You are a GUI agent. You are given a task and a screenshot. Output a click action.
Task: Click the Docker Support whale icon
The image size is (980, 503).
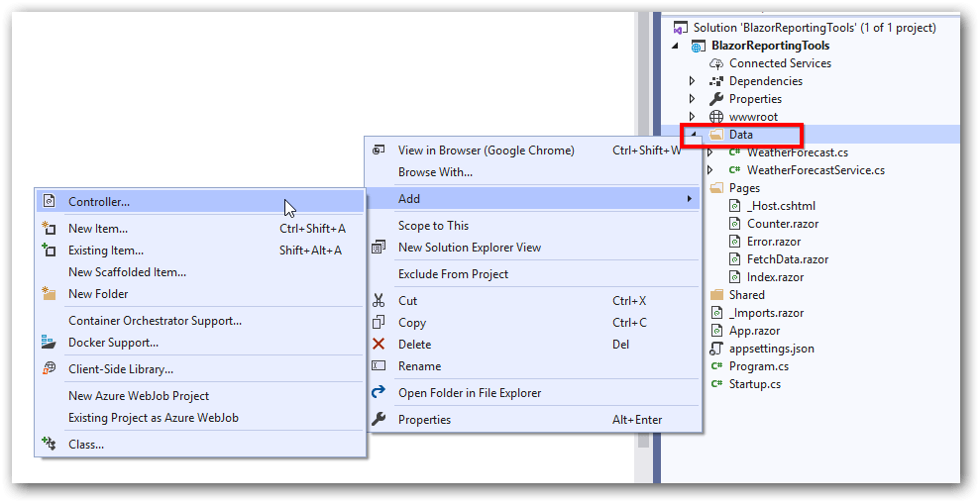tap(49, 343)
